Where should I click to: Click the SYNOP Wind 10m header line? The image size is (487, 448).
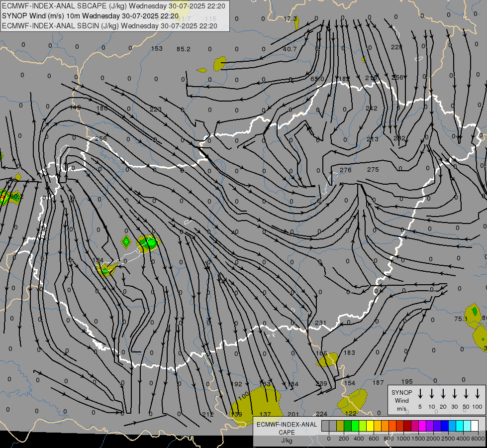pos(90,16)
